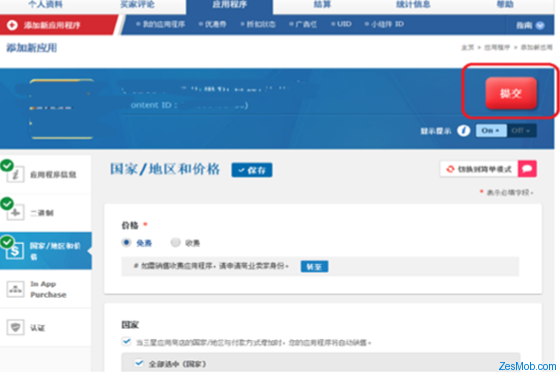Toggle the 全部选中 (国家) checkbox
Screen dimensions: 560x376
(x=139, y=363)
